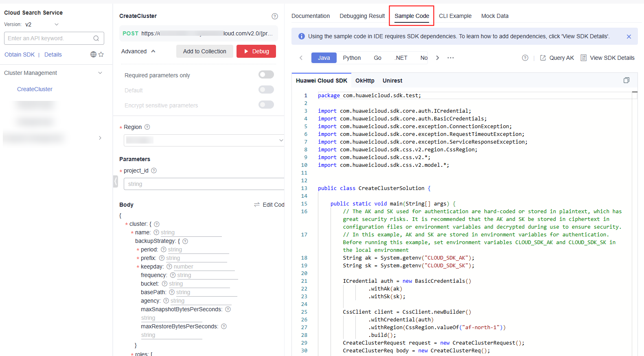Click the help icon next to project_id
Image resolution: width=644 pixels, height=356 pixels.
[x=154, y=170]
